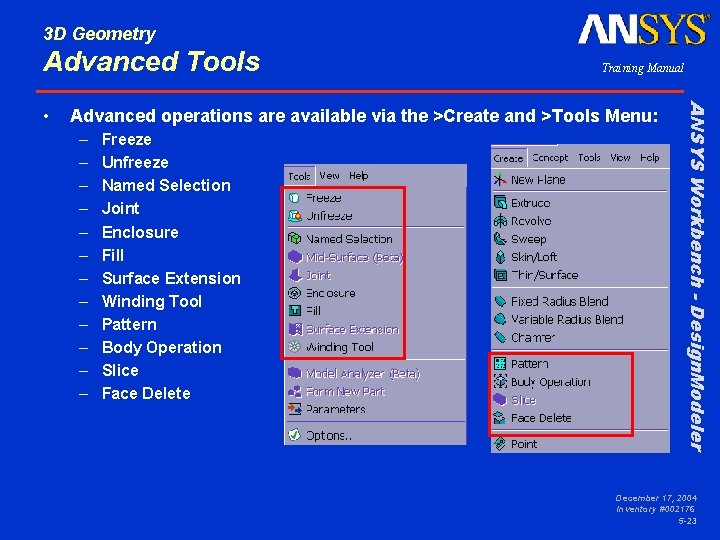Click the New Plane axis icon
Screen dimensions: 720x540
500,180
